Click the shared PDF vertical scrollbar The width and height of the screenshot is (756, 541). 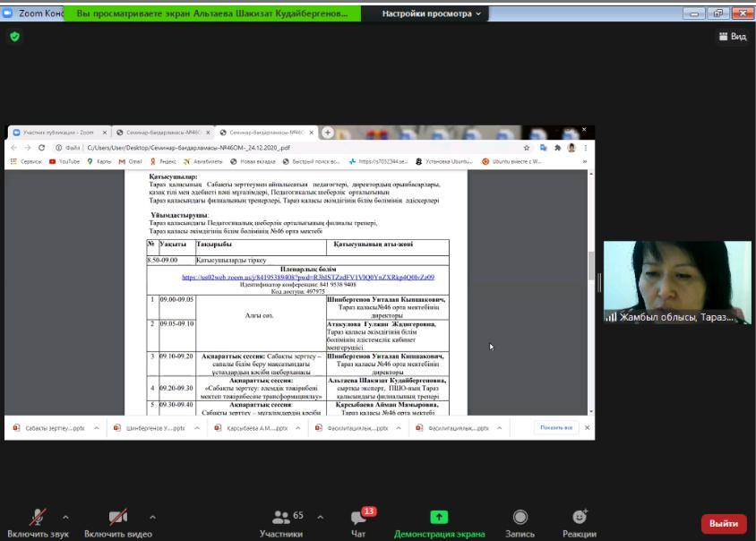[x=589, y=269]
